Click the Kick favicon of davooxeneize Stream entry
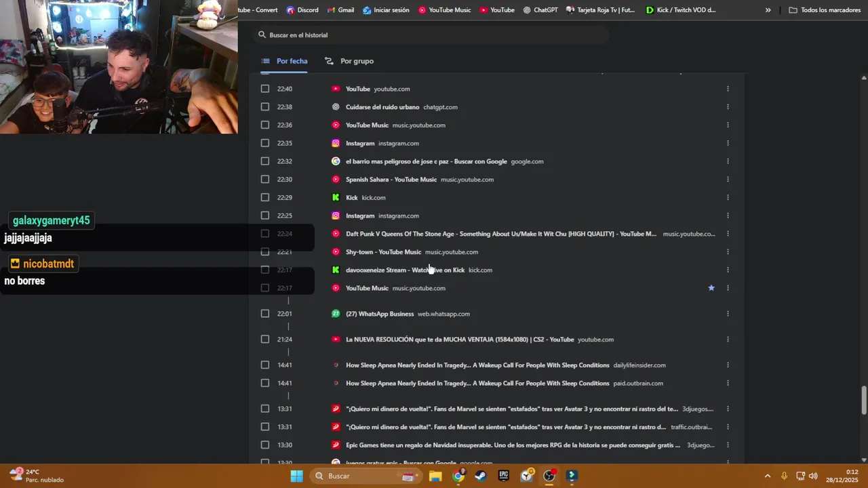The width and height of the screenshot is (868, 488). [336, 270]
